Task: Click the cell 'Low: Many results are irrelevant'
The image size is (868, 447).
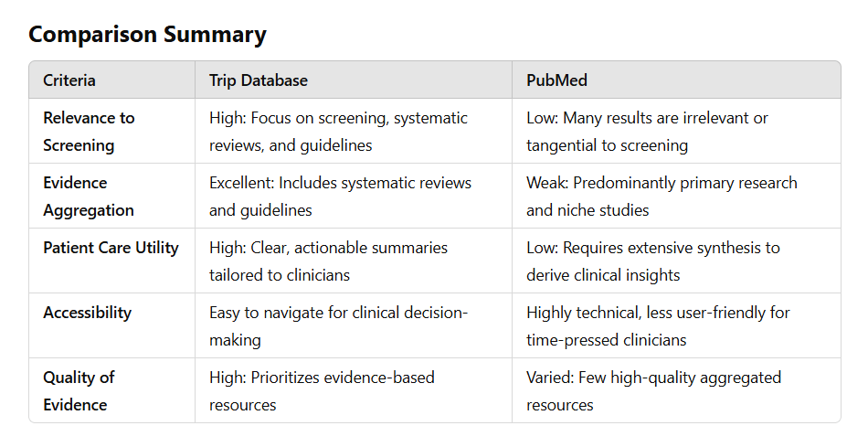Action: (647, 132)
